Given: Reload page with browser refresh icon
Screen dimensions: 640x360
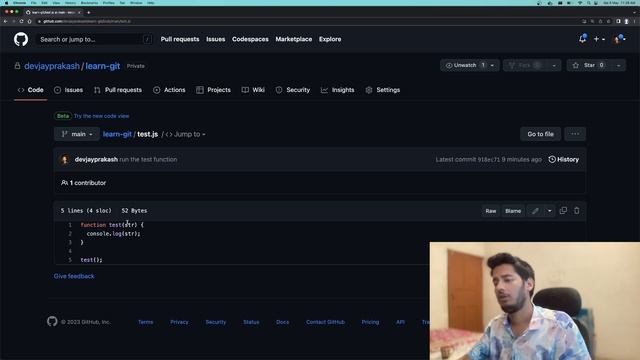Looking at the screenshot, I should click(x=21, y=21).
